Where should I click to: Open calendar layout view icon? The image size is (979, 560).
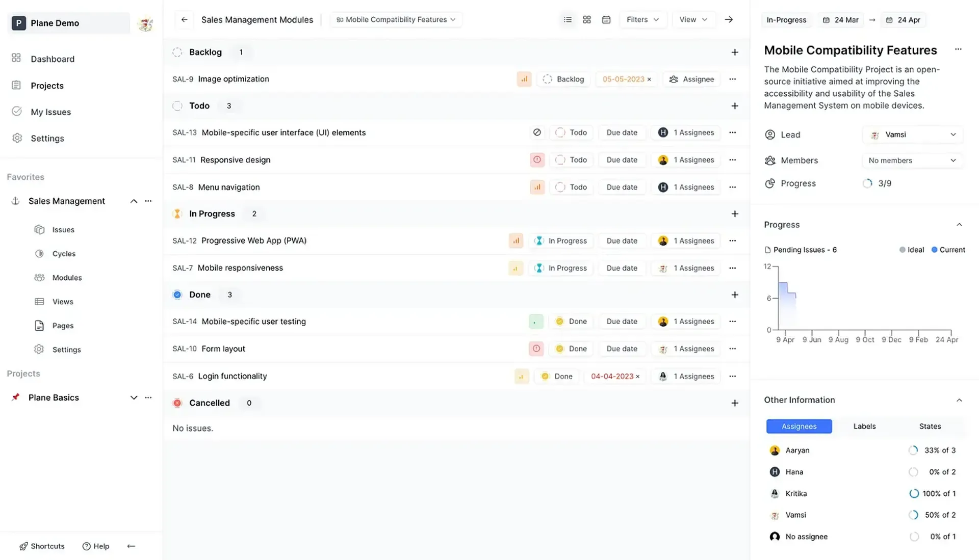606,19
